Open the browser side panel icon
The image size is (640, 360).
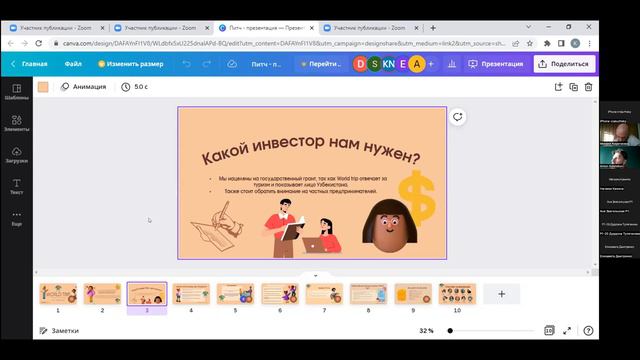pos(561,43)
